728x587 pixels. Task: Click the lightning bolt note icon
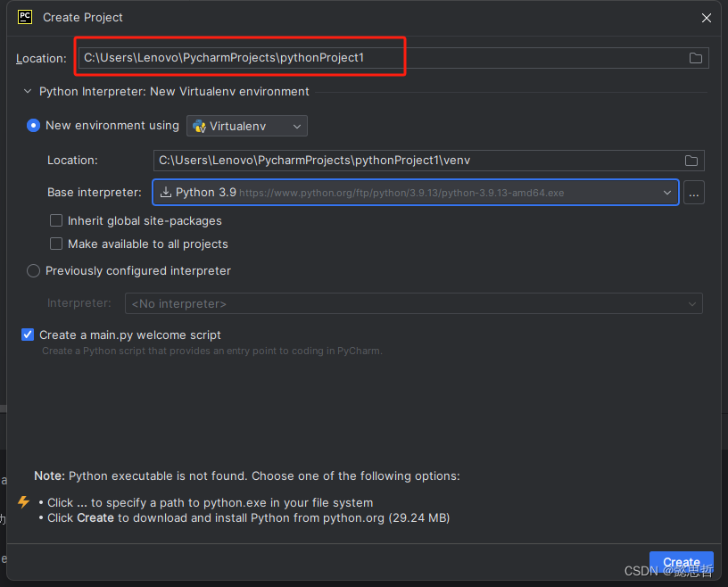point(24,502)
